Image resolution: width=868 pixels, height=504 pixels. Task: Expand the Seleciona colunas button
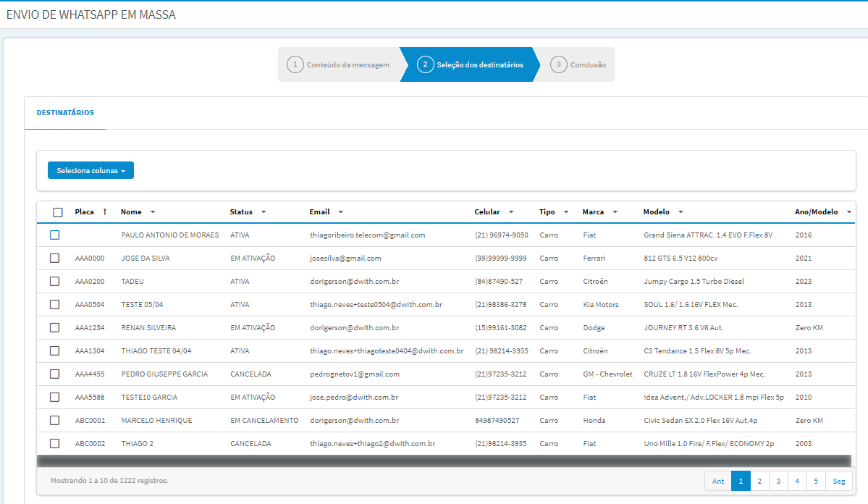[90, 171]
